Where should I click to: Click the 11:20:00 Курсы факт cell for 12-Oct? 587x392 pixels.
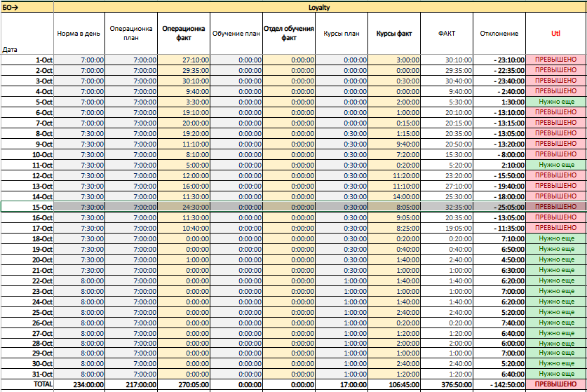coord(394,175)
